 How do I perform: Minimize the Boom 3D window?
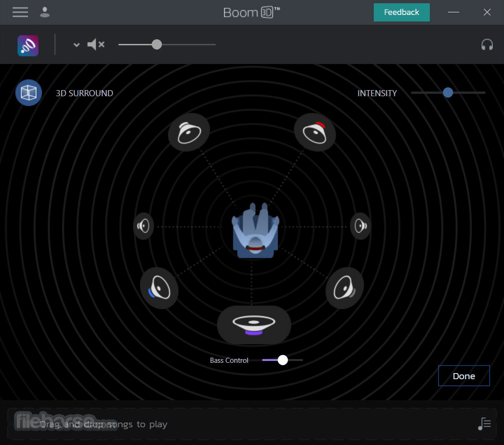(454, 12)
